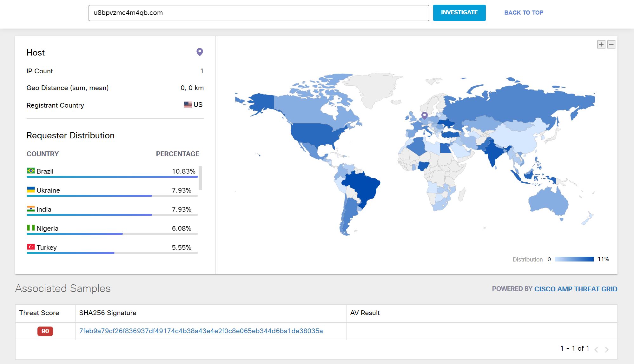The width and height of the screenshot is (634, 364).
Task: Click the red threat score 90 badge
Action: click(45, 331)
